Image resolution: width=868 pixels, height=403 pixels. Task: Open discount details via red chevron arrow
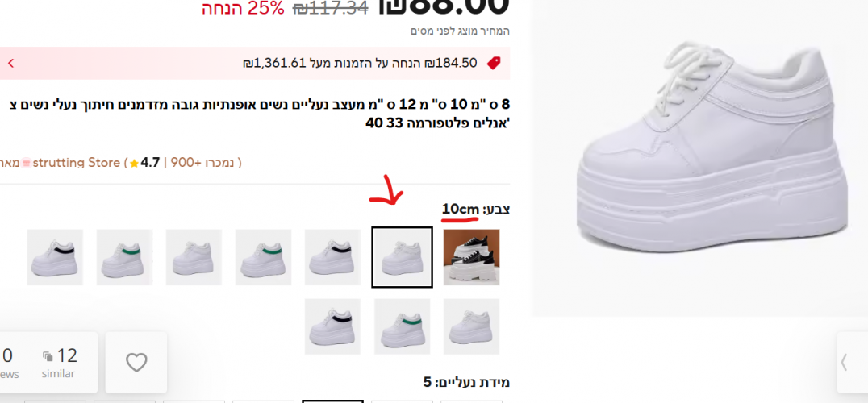(x=10, y=63)
